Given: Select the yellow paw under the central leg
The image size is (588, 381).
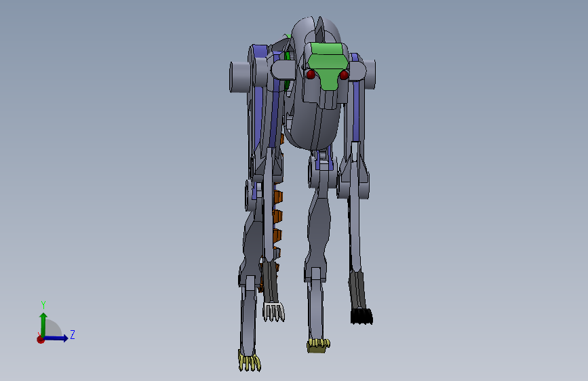Looking at the screenshot, I should point(318,346).
